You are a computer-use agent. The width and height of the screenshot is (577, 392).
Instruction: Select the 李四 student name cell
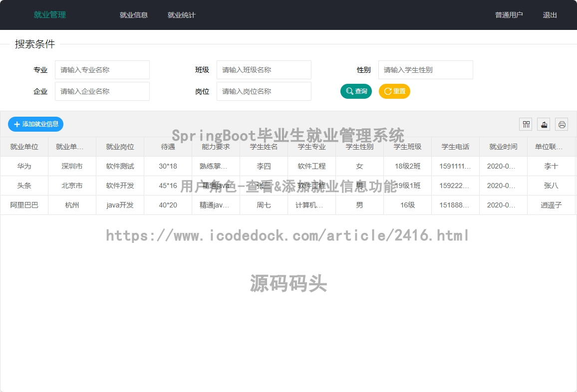(264, 166)
